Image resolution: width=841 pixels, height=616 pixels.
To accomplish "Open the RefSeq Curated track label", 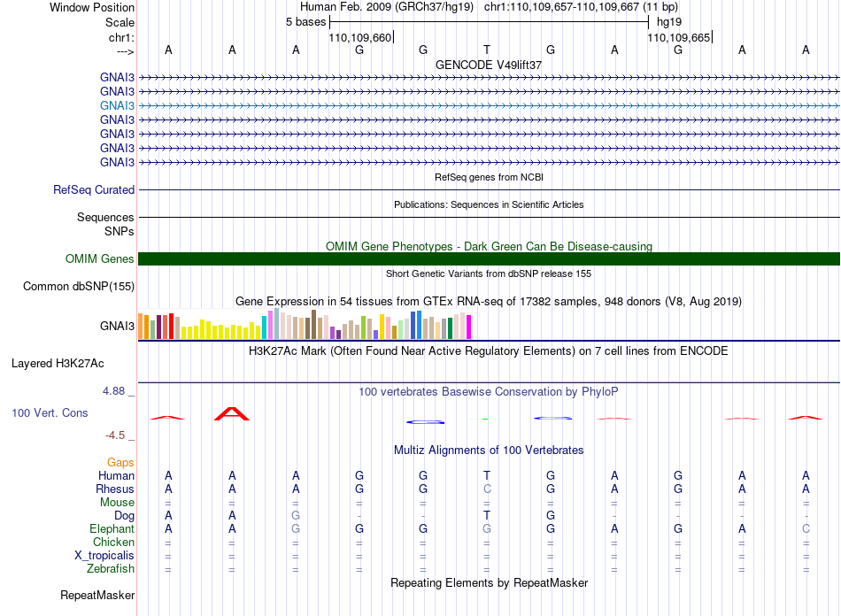I will click(94, 189).
